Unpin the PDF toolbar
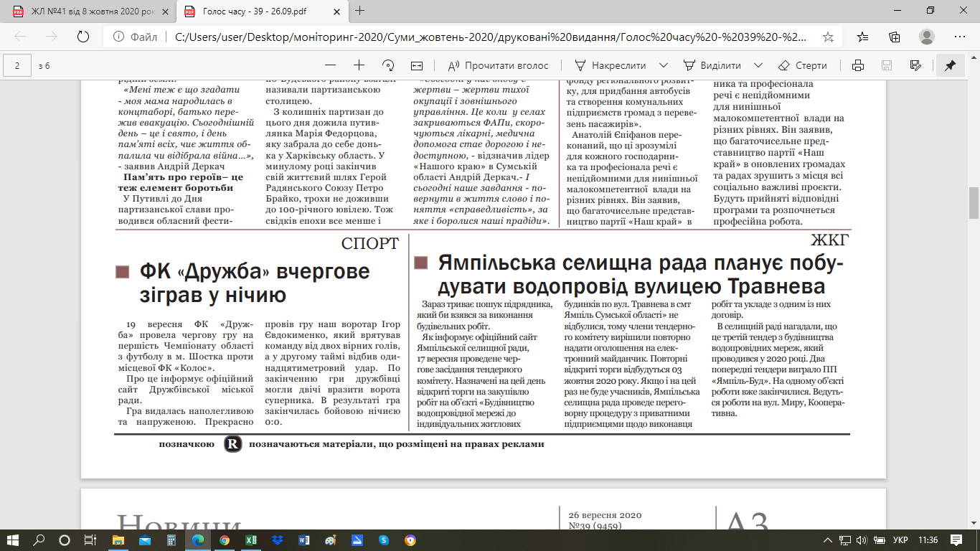This screenshot has width=980, height=551. (x=950, y=65)
